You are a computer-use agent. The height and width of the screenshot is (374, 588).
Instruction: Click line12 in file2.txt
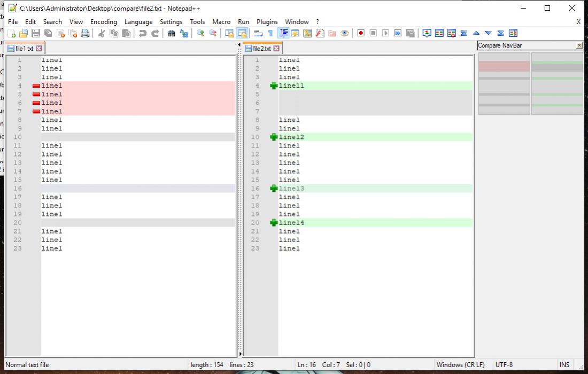[291, 137]
